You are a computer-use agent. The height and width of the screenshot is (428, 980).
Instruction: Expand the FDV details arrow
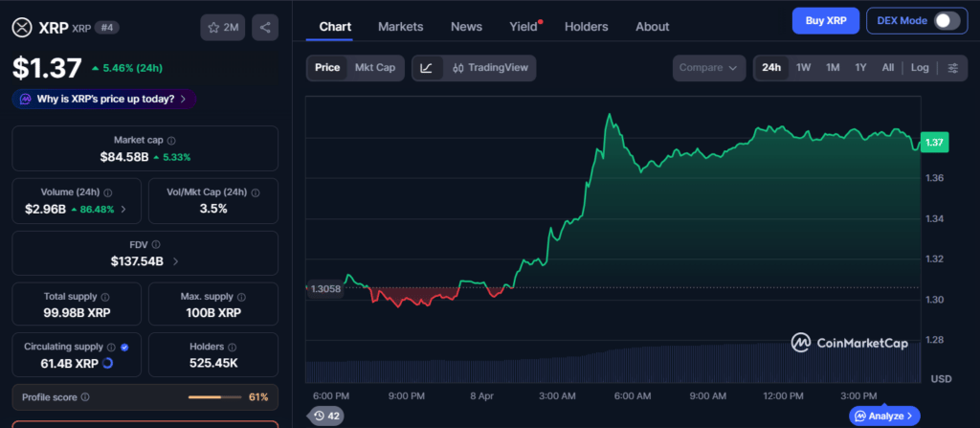pos(174,260)
